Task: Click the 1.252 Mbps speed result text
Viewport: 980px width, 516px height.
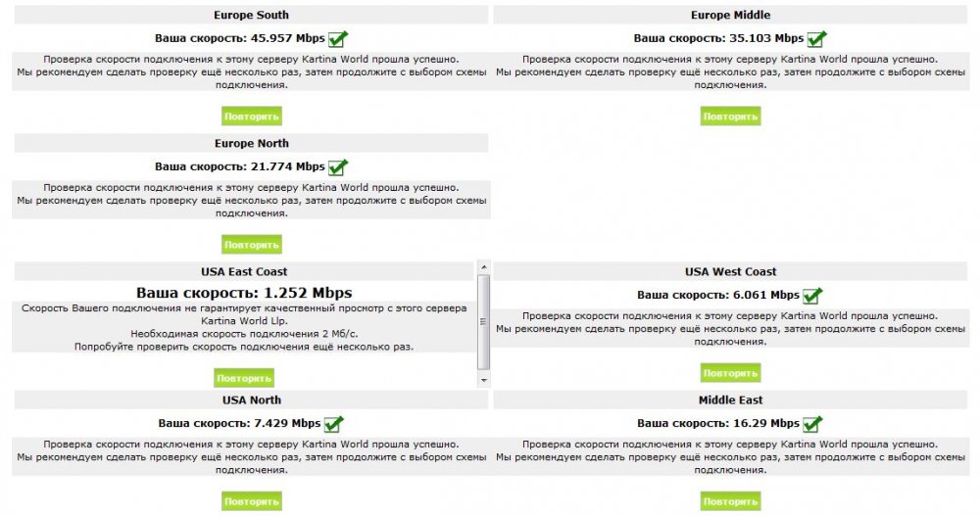Action: pyautogui.click(x=244, y=293)
